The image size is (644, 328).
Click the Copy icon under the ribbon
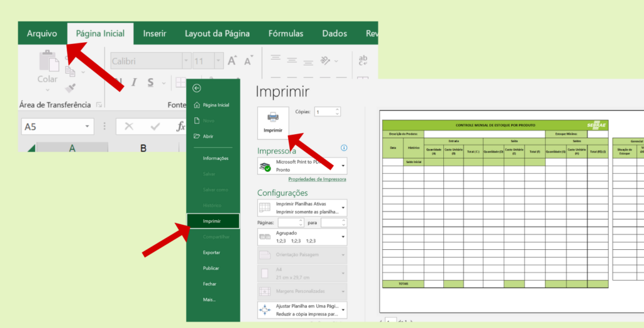coord(70,72)
